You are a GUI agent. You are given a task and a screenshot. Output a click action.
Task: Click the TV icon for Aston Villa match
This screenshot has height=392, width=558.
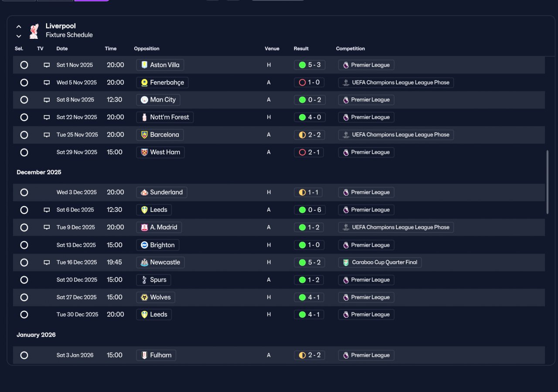[x=47, y=65]
